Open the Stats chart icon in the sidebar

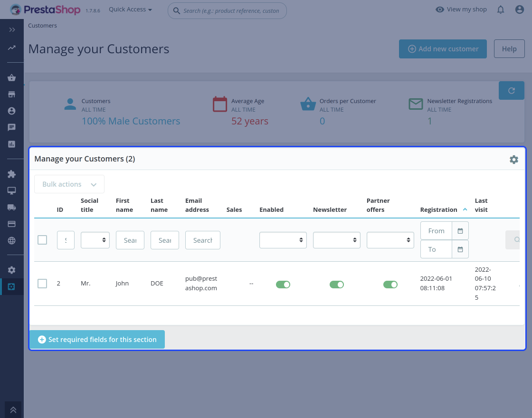coord(11,144)
